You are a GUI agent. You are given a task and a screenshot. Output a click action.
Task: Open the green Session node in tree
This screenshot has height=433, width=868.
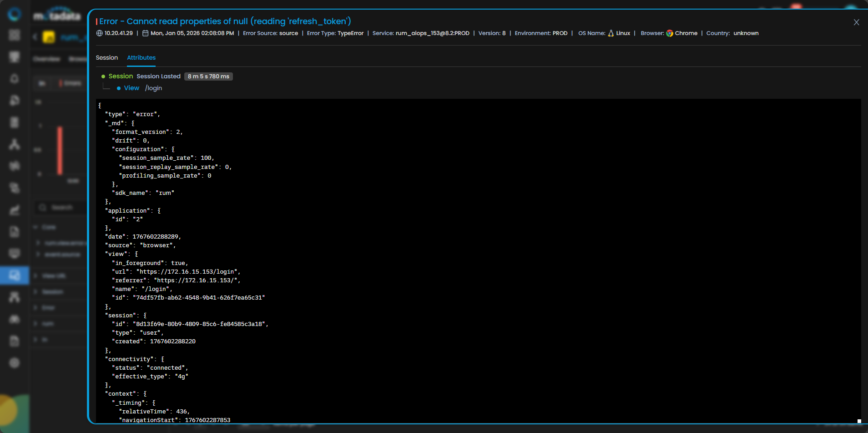click(x=121, y=76)
